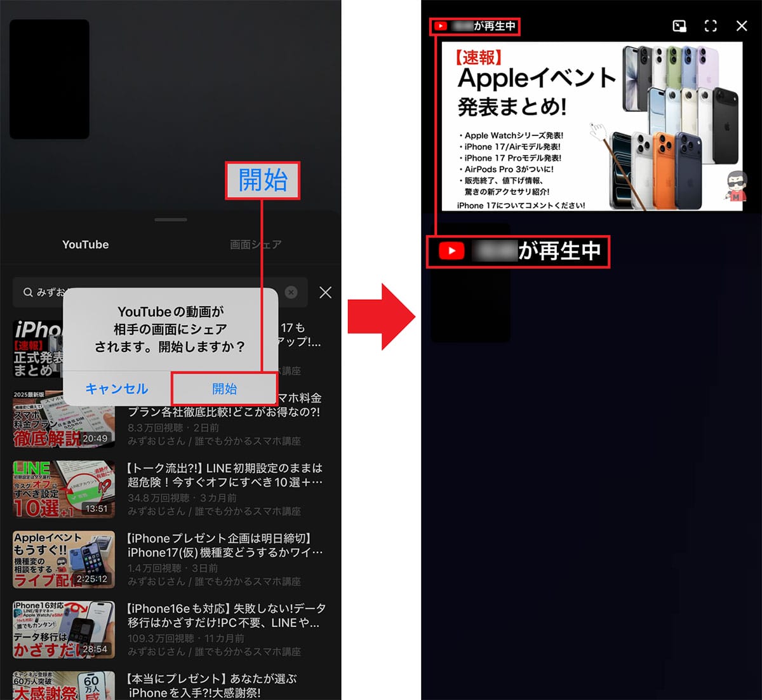
Task: Switch to the YouTube tab
Action: click(85, 245)
